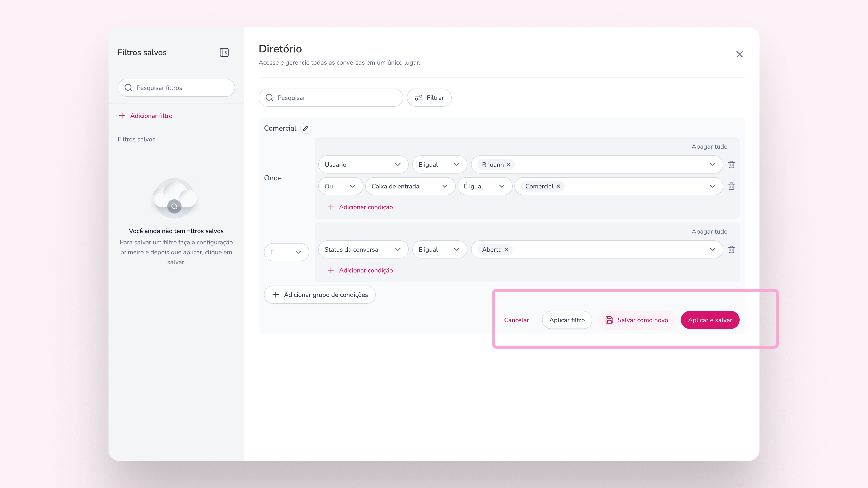The width and height of the screenshot is (868, 488).
Task: Delete the Usuário condition row with trash icon
Action: (731, 164)
